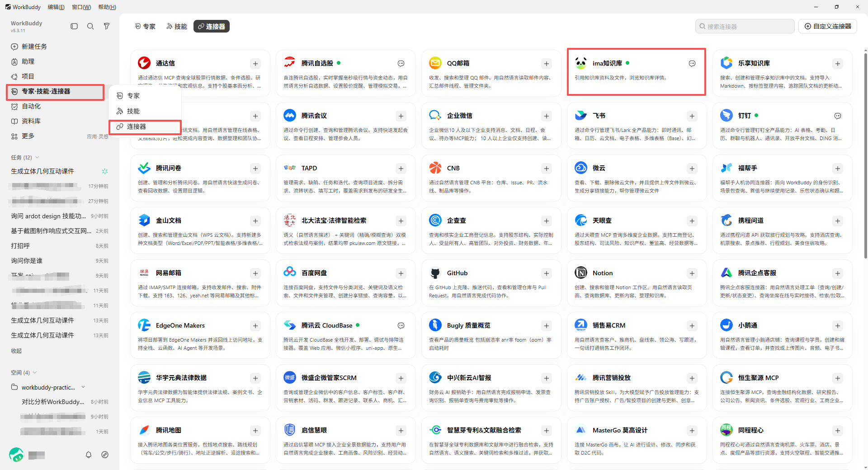Open the notification bell icon
The image size is (868, 470).
tap(89, 455)
